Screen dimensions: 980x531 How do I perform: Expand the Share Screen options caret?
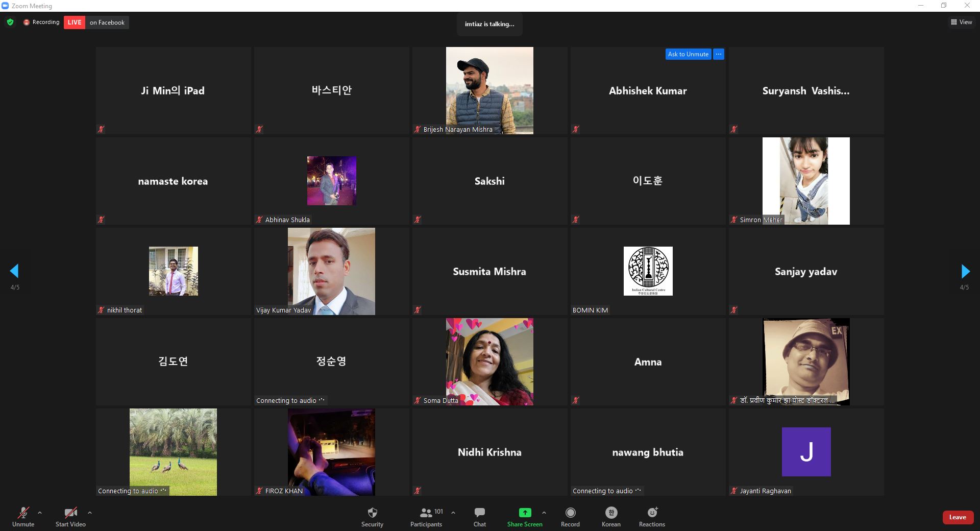tap(544, 513)
